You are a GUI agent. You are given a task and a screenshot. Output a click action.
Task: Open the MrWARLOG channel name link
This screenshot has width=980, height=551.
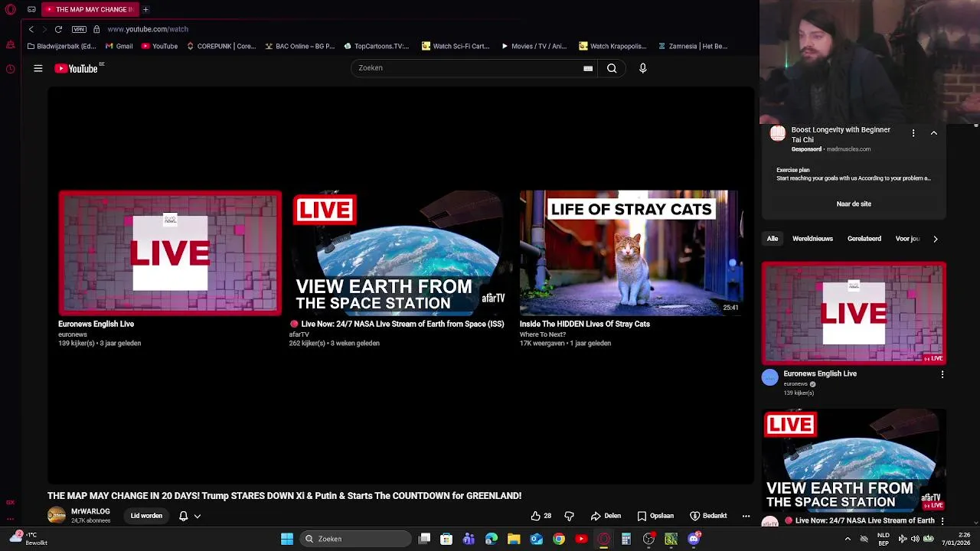pos(90,511)
